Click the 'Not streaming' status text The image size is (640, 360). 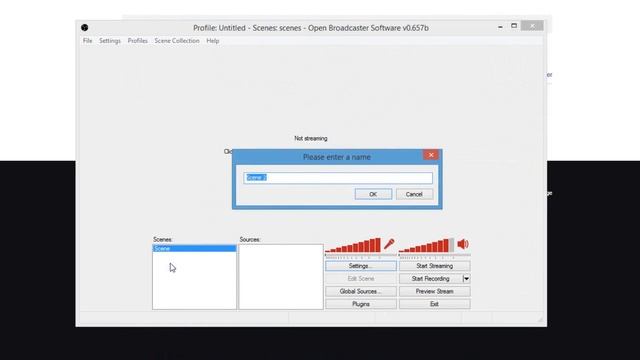click(311, 139)
